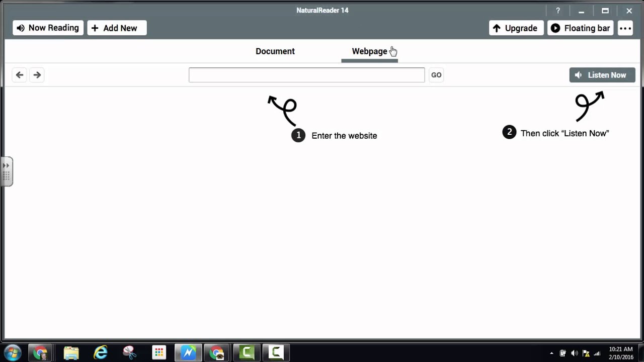Open the white Camtasia taskbar icon

276,352
